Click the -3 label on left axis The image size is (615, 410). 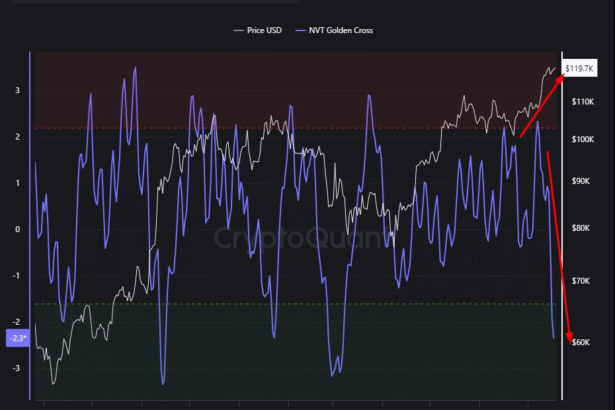pyautogui.click(x=15, y=368)
